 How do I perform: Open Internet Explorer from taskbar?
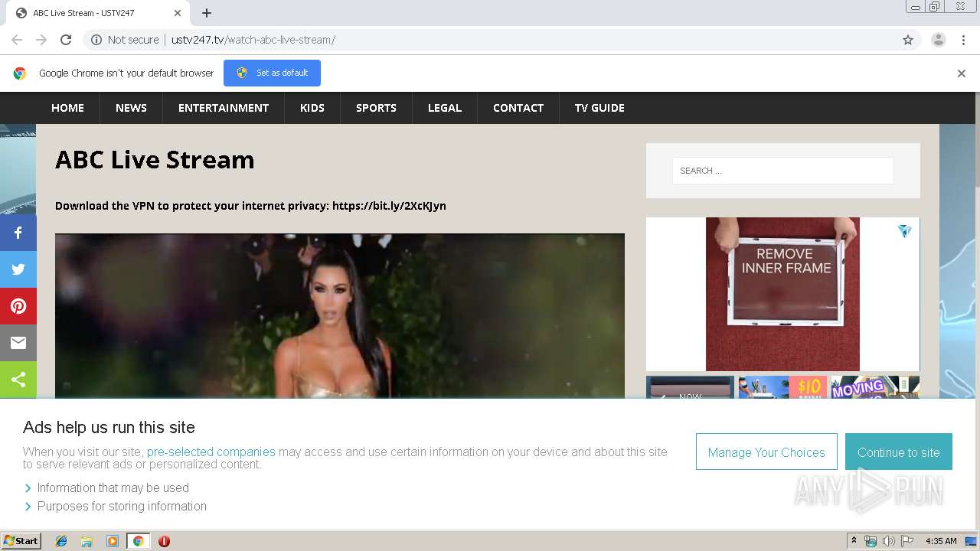(61, 541)
